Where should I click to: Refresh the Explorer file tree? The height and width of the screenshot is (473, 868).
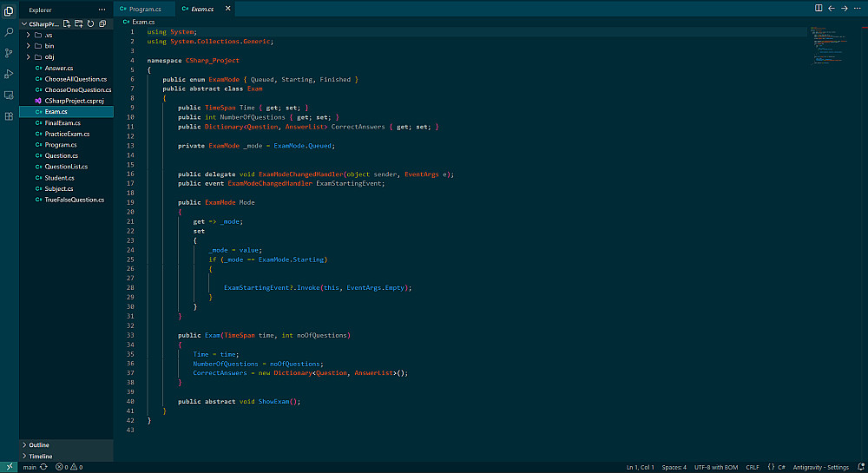point(90,23)
